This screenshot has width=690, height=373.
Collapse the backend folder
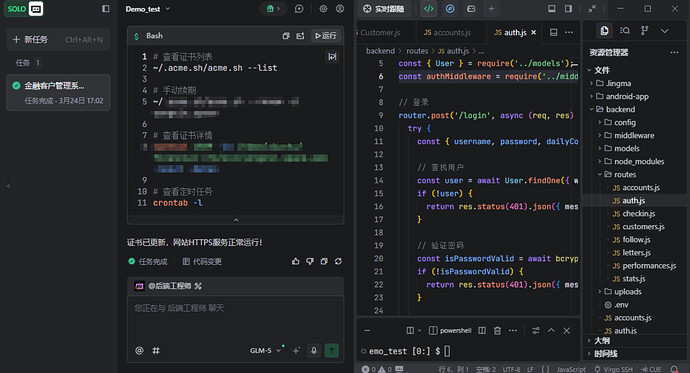coord(636,109)
